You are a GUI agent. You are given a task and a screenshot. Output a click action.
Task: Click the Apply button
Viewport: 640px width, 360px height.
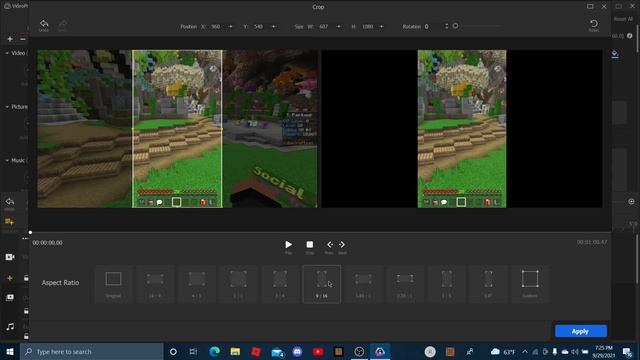pos(580,331)
